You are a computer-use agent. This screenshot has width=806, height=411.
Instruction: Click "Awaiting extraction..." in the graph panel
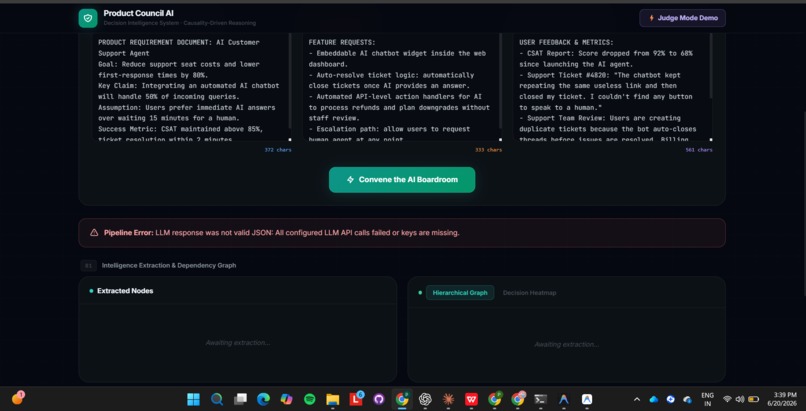click(566, 344)
